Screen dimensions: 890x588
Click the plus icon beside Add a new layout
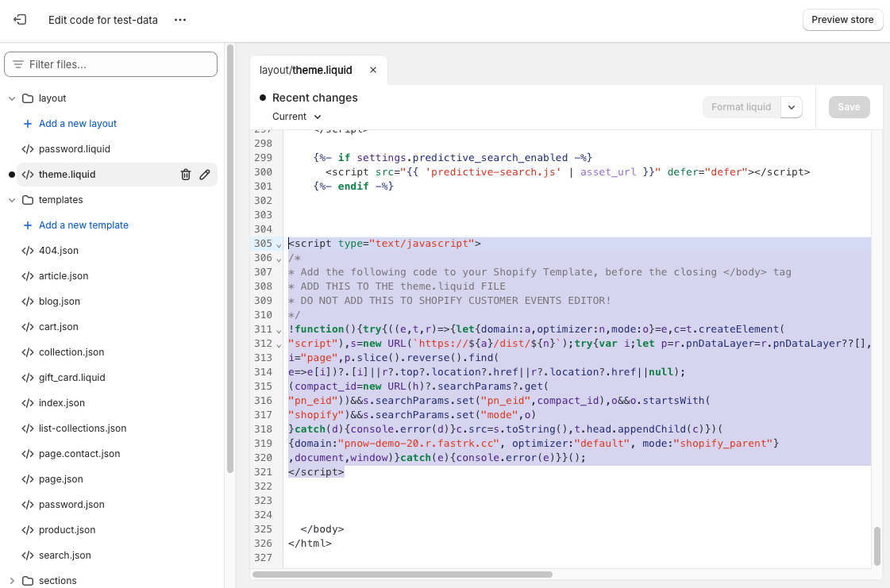tap(27, 124)
